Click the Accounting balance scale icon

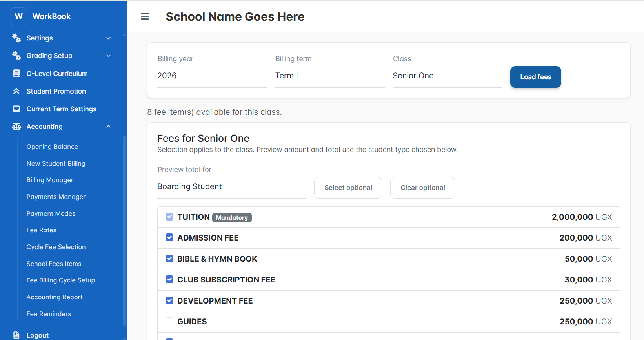16,127
